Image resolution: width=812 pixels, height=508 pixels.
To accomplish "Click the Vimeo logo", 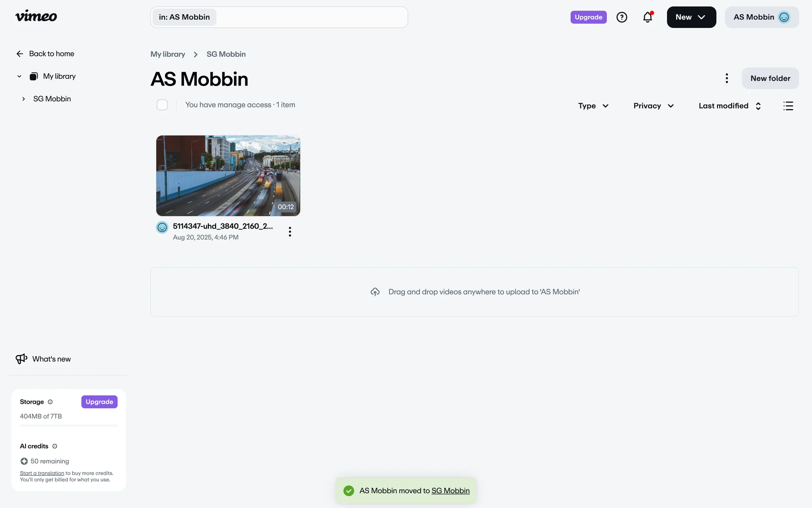I will [x=36, y=17].
